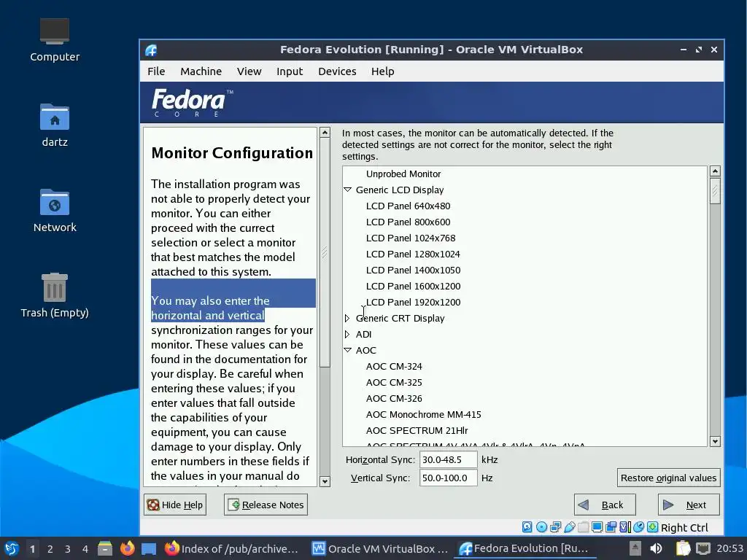This screenshot has width=747, height=560.
Task: Click the Hide Help button
Action: (175, 505)
